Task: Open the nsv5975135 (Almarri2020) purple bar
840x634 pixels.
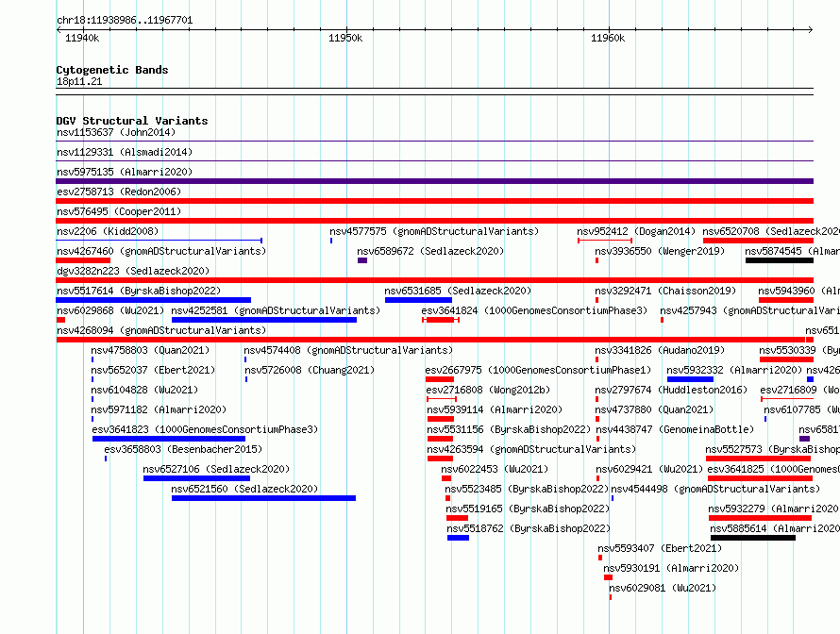Action: pos(434,181)
